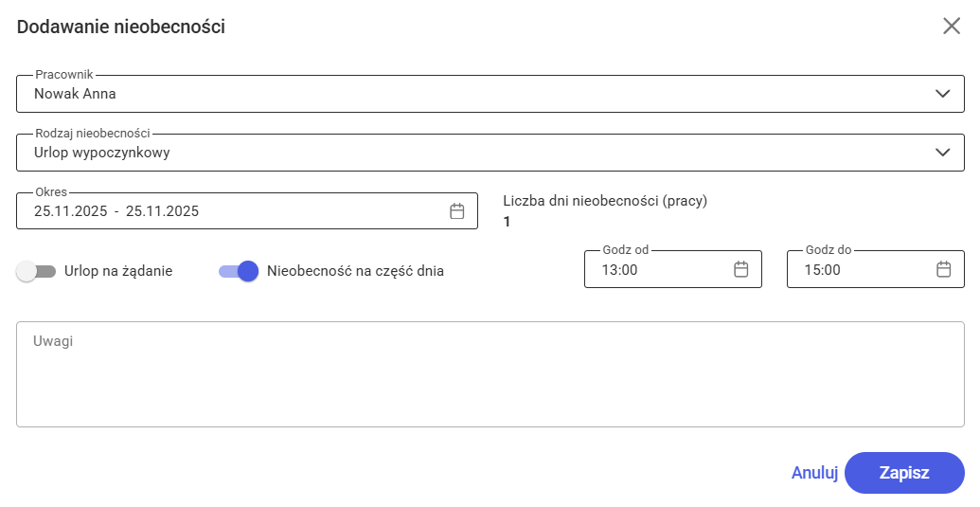The image size is (980, 507).
Task: Click the Anuluj link
Action: pos(814,473)
